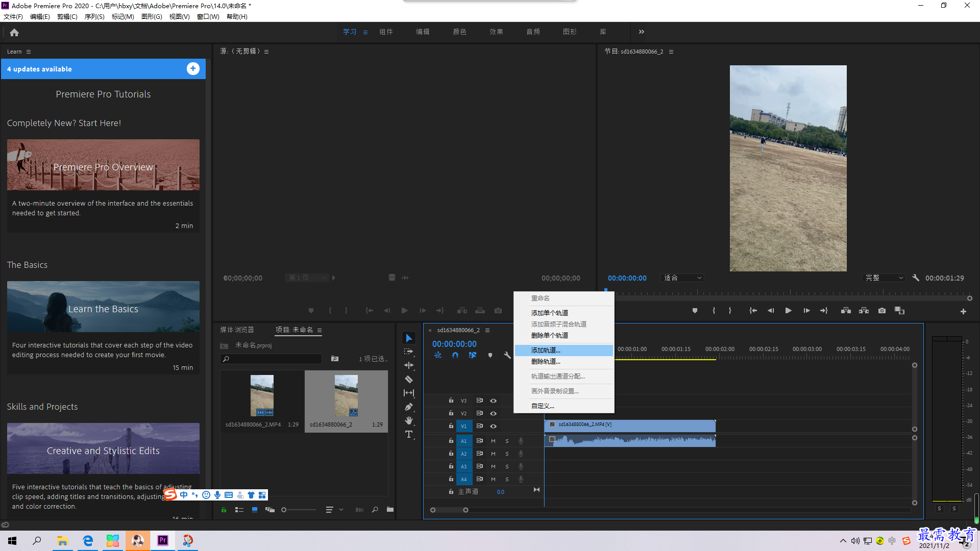The image size is (980, 551).
Task: Click Lift button in program monitor
Action: coord(846,311)
